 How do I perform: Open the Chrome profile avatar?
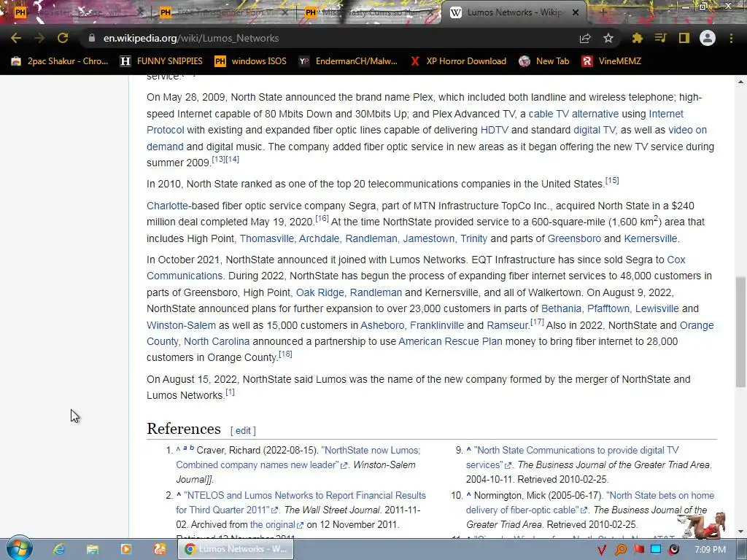[708, 38]
